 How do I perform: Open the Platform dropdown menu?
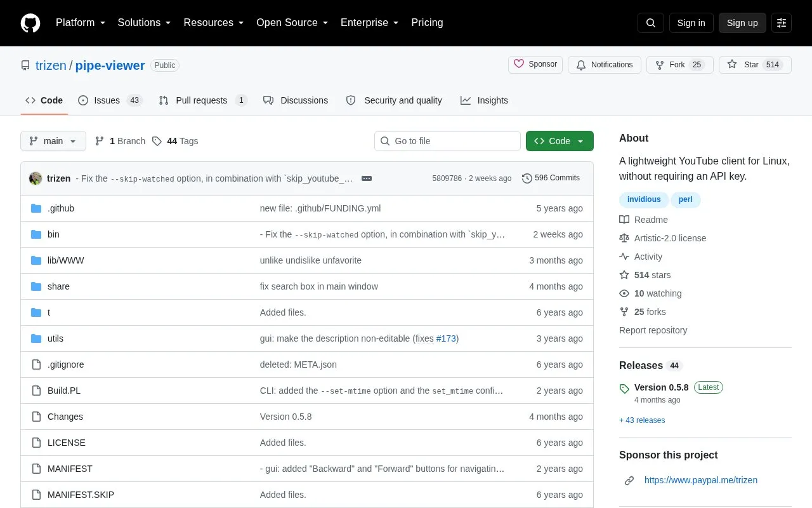[x=81, y=23]
